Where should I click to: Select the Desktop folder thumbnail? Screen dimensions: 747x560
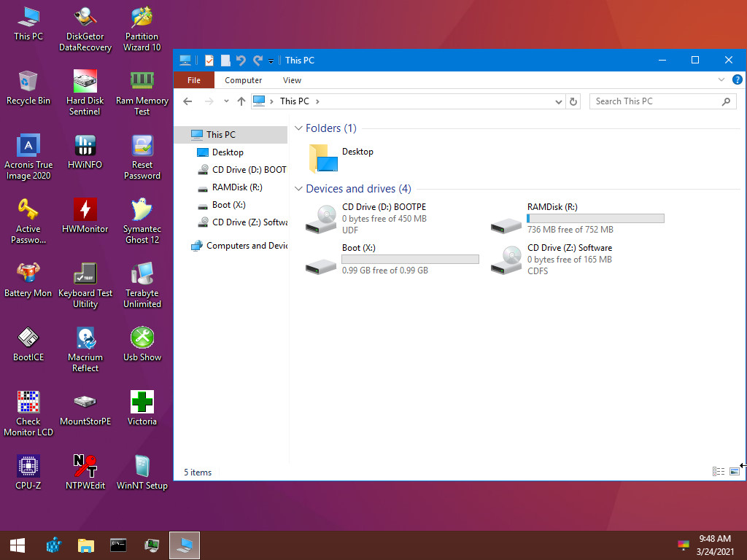324,158
